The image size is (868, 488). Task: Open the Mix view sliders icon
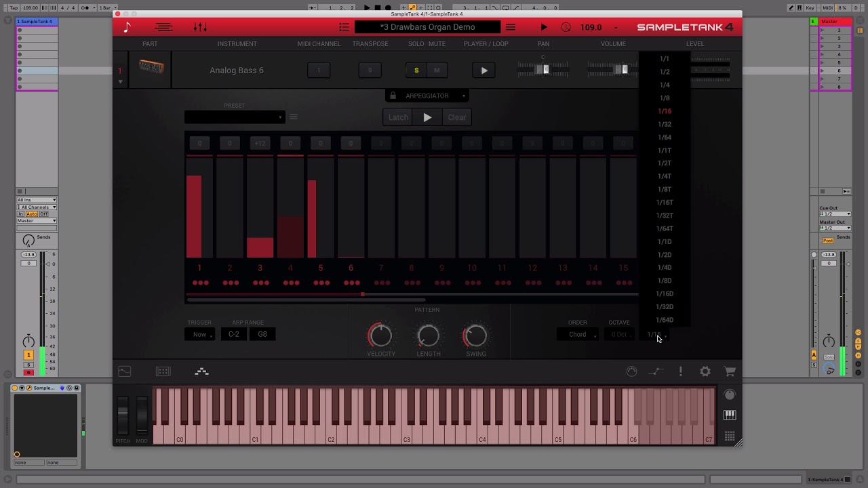[x=200, y=27]
